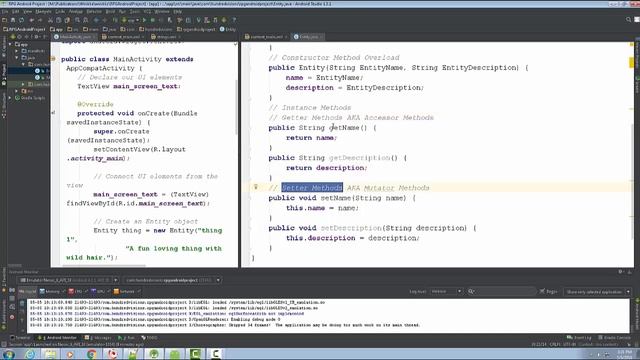Expand the res folder in project tree
The width and height of the screenshot is (640, 360).
(x=17, y=91)
